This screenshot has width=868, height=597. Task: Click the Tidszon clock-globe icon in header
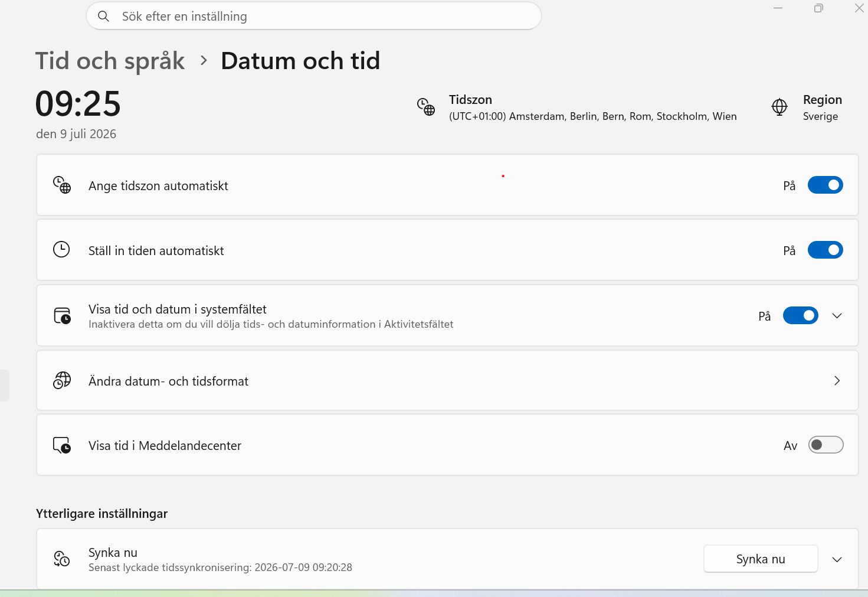coord(426,107)
